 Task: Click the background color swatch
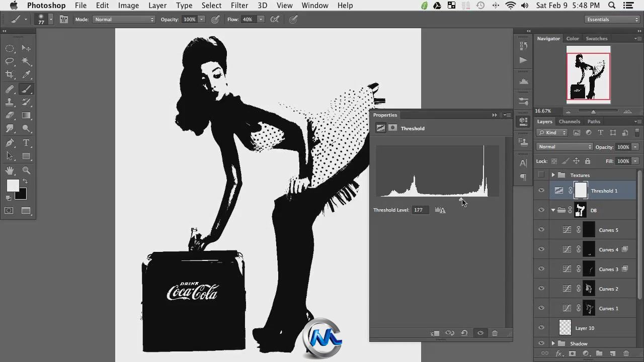(x=22, y=195)
